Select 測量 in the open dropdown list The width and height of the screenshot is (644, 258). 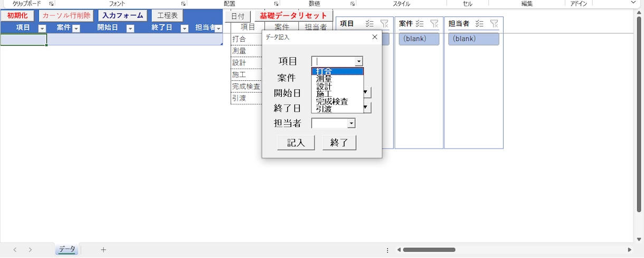337,79
